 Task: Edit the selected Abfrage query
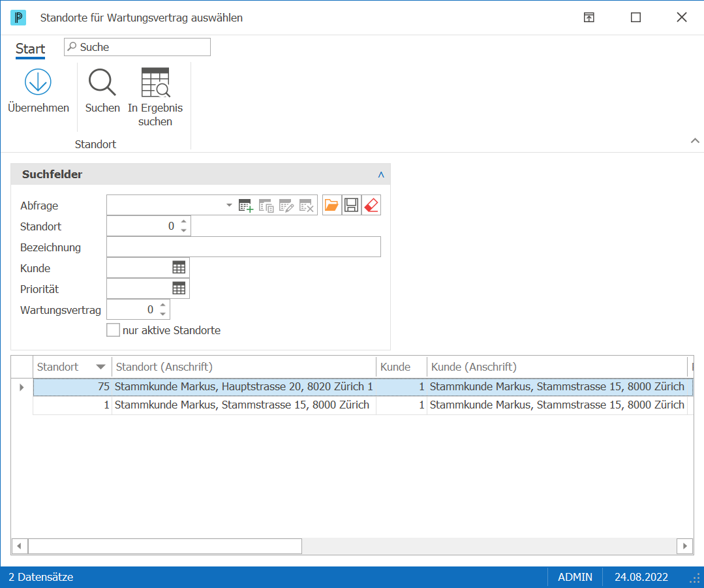point(286,206)
